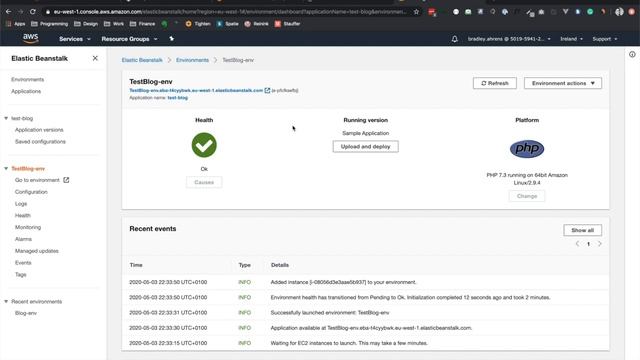Go to next events page arrow

[600, 244]
